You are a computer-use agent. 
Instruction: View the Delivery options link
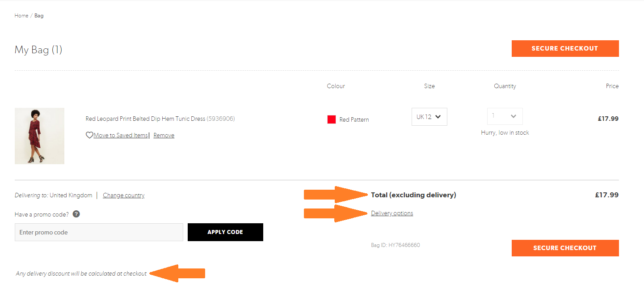coord(392,213)
